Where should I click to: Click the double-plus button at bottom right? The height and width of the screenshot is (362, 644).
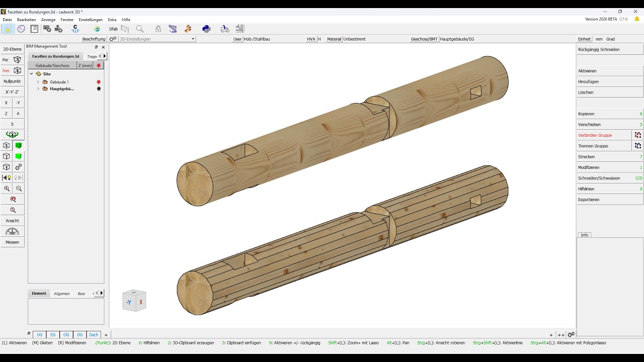click(x=561, y=335)
